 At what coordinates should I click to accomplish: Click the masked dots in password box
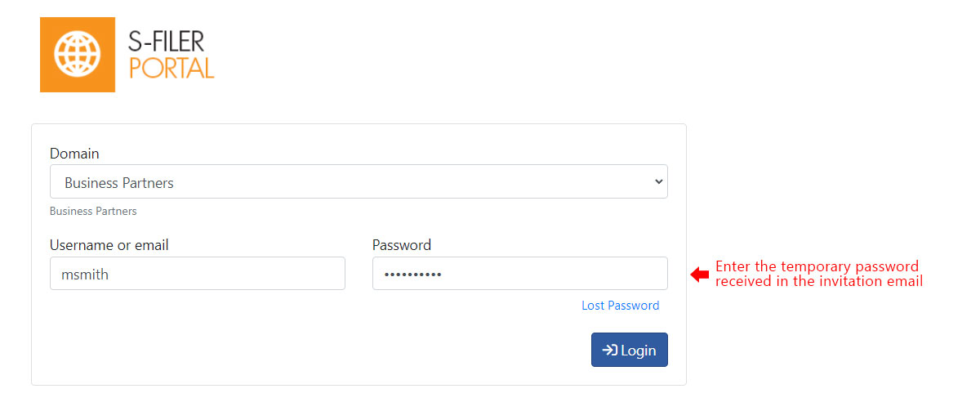[x=413, y=275]
